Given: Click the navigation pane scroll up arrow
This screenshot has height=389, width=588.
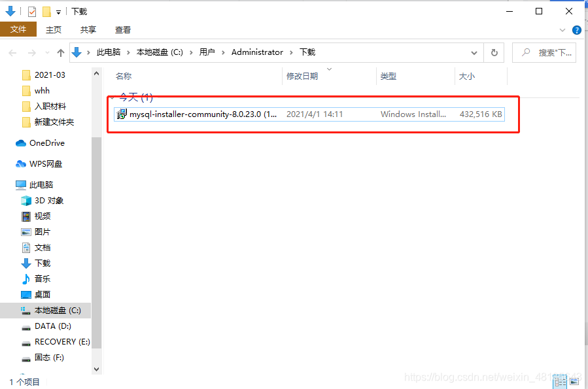Looking at the screenshot, I should click(96, 73).
